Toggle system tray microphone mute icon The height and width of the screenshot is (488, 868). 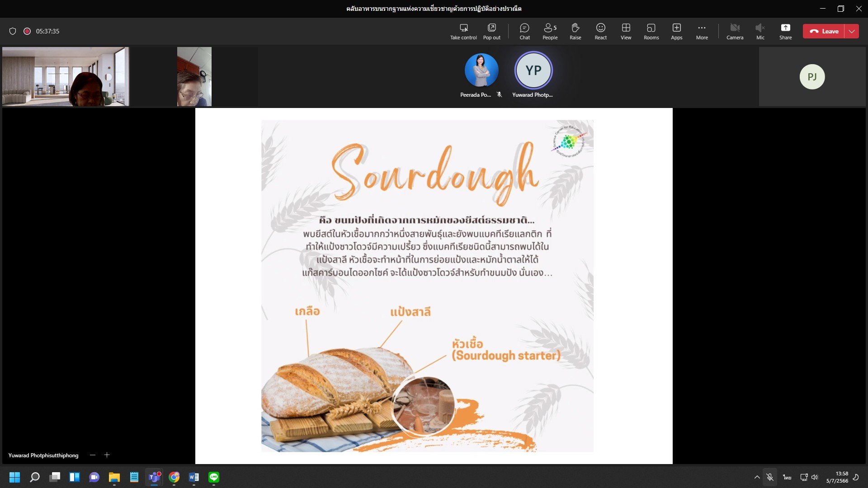(770, 477)
